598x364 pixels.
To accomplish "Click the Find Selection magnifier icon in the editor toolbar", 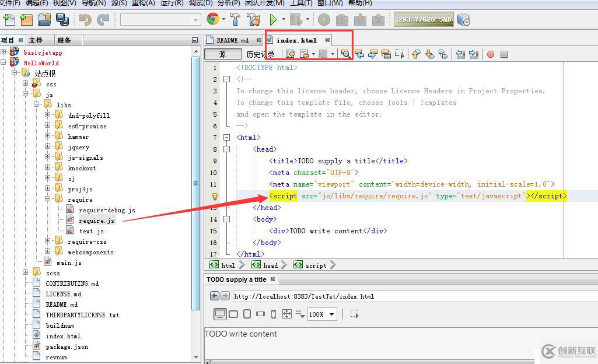I will pos(345,54).
